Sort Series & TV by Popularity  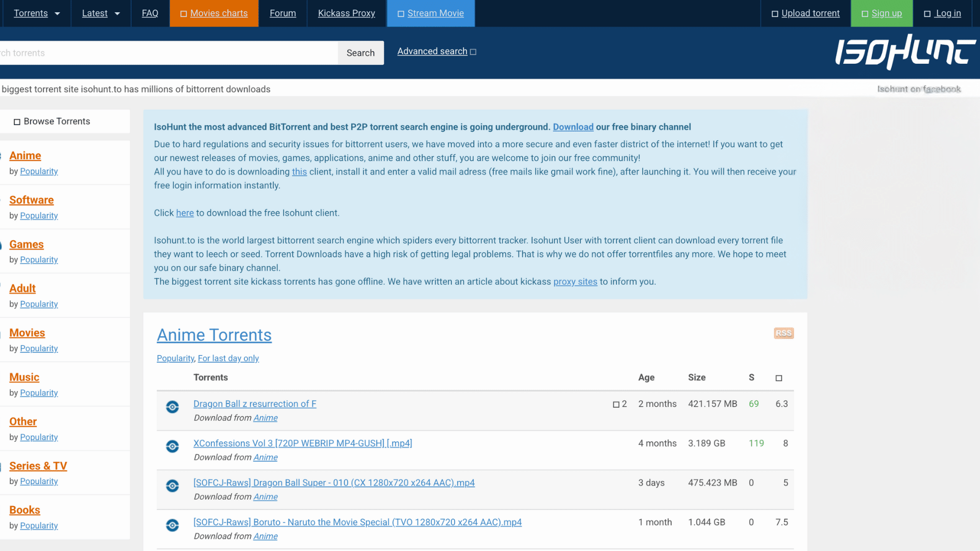(x=39, y=481)
